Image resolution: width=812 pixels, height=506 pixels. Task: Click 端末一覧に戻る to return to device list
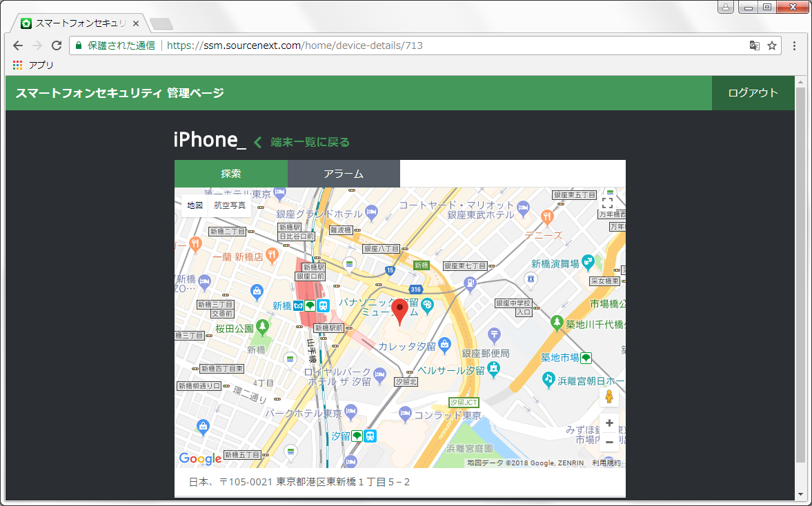[310, 142]
